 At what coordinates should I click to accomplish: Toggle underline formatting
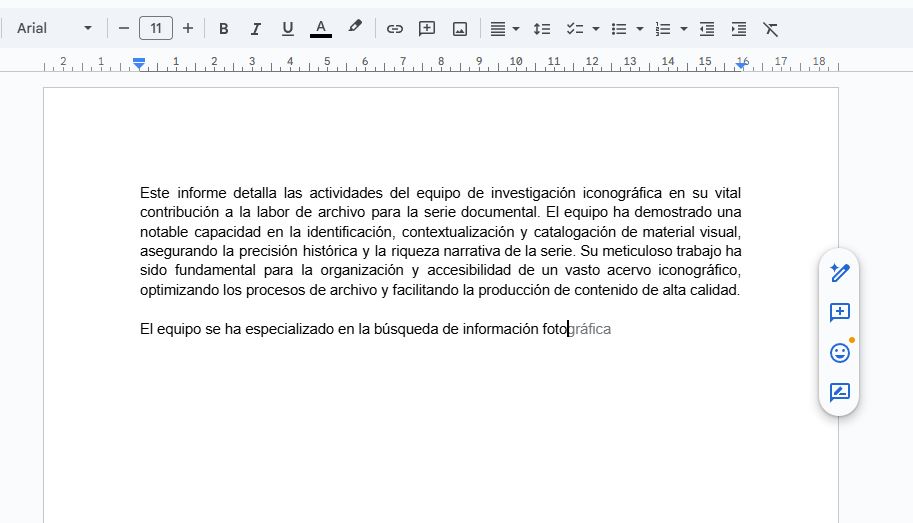287,29
